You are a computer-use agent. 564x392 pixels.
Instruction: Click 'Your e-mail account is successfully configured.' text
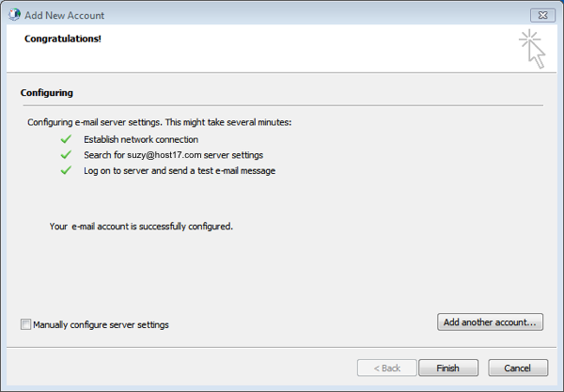click(141, 227)
